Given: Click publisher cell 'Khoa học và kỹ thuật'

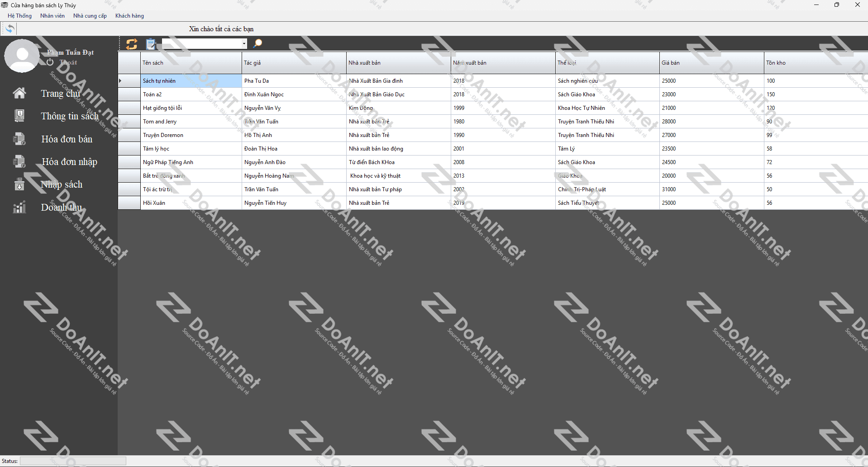Looking at the screenshot, I should point(399,176).
